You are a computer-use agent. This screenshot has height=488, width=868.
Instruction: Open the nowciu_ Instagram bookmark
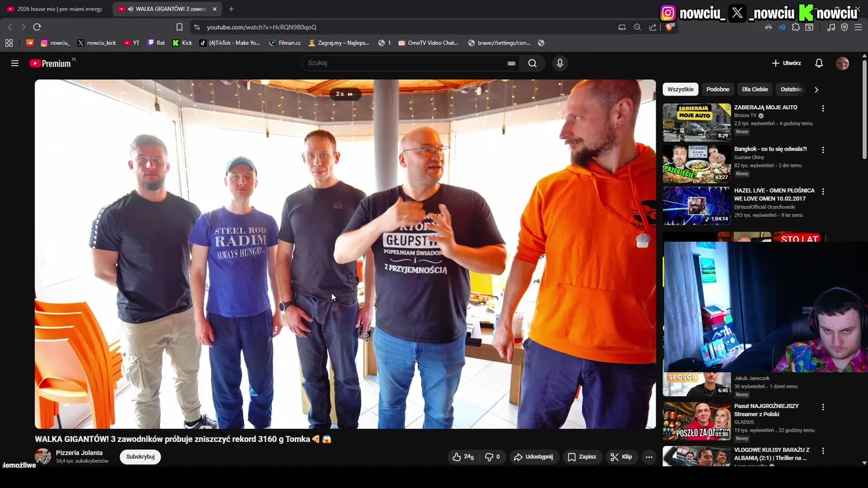pos(55,43)
